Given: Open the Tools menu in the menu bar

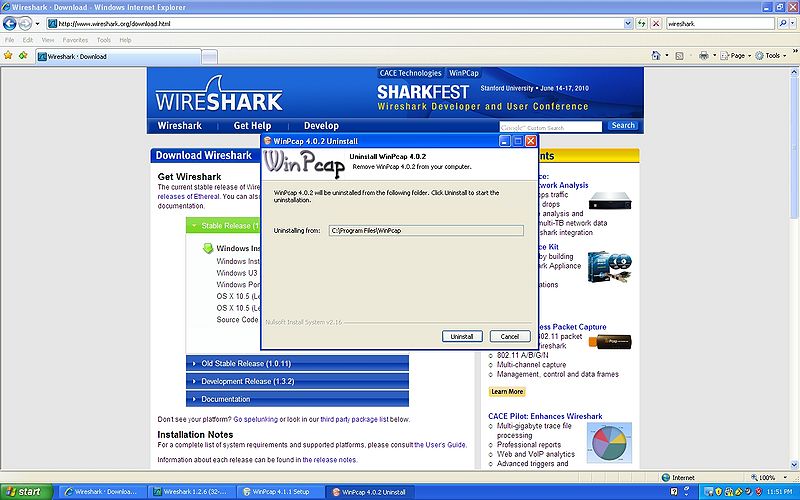Looking at the screenshot, I should pos(104,40).
